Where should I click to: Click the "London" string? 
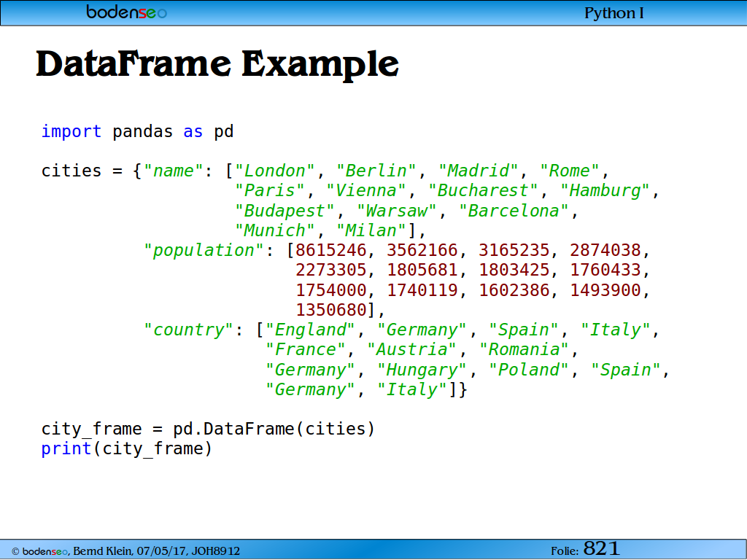275,171
